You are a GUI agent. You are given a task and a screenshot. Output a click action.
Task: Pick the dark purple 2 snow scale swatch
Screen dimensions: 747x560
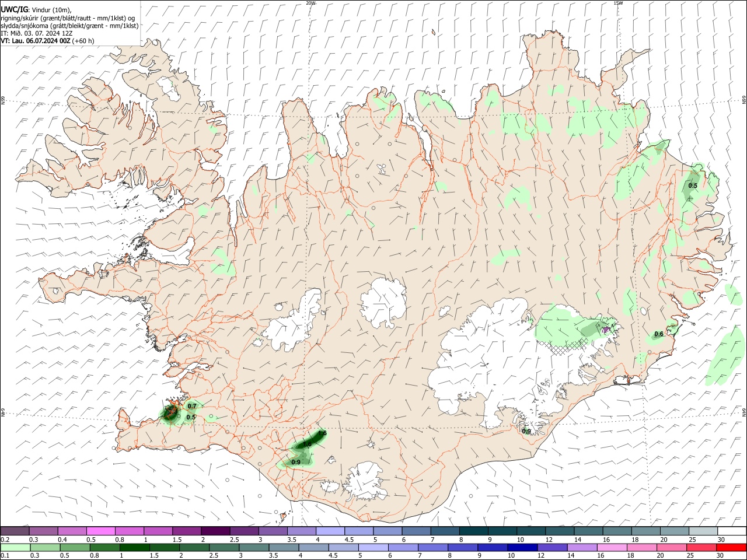pos(215,531)
